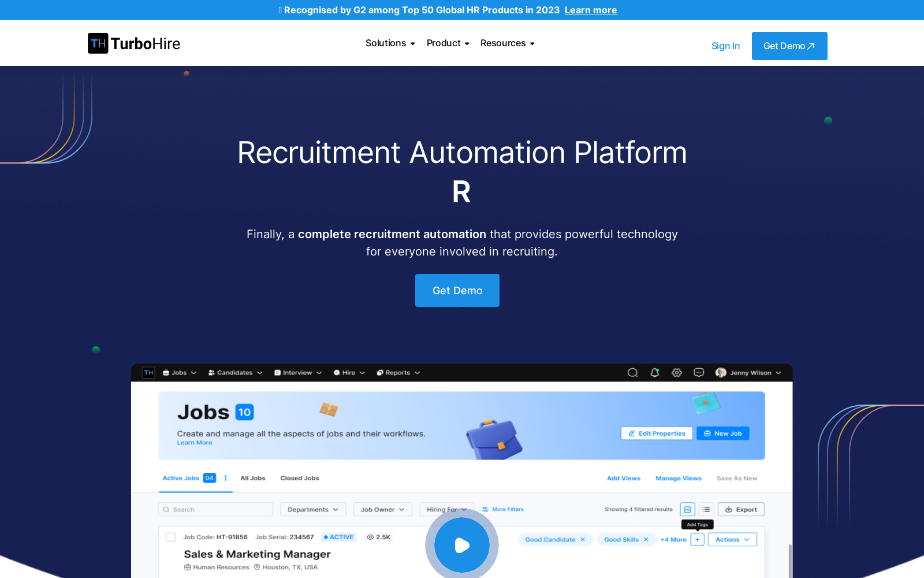Expand the Job Owner filter dropdown
924x578 pixels.
(383, 509)
